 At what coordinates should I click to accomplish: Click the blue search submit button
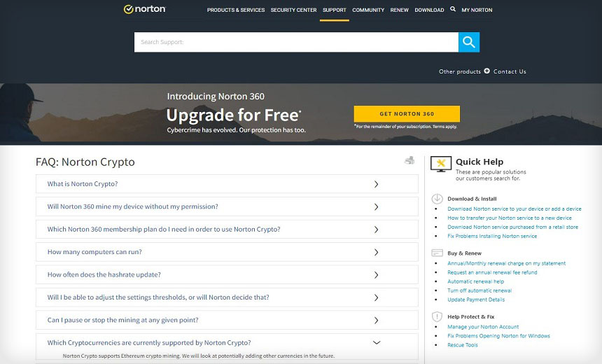point(469,42)
